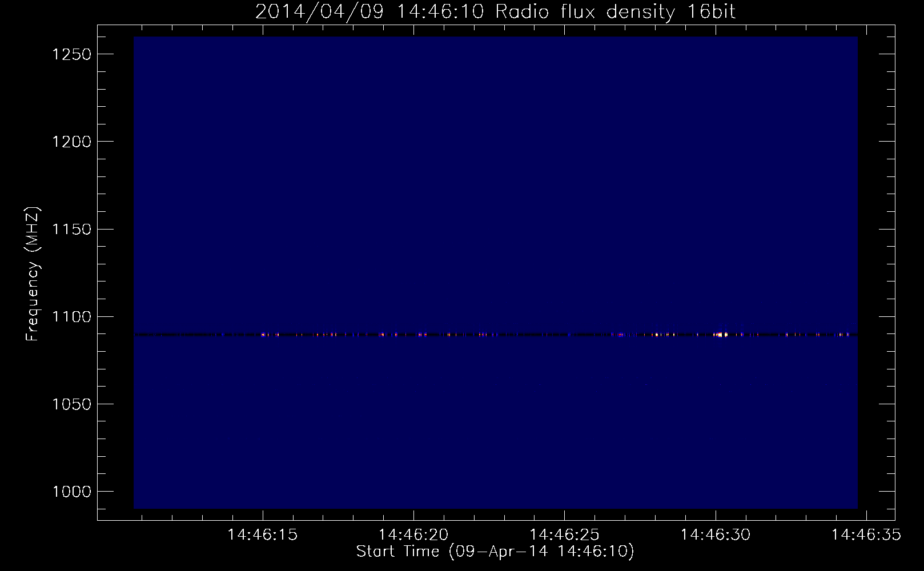
Task: Click the 1150 frequency tick label
Action: 71,229
